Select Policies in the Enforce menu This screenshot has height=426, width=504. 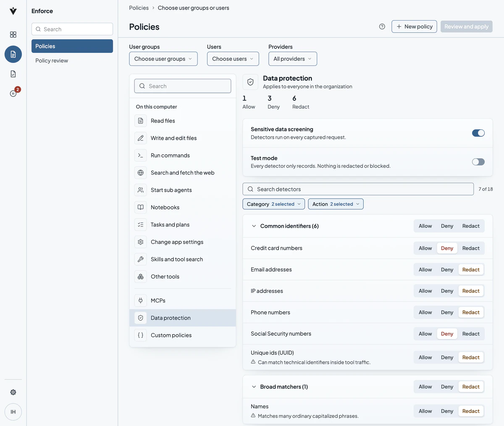(x=72, y=46)
